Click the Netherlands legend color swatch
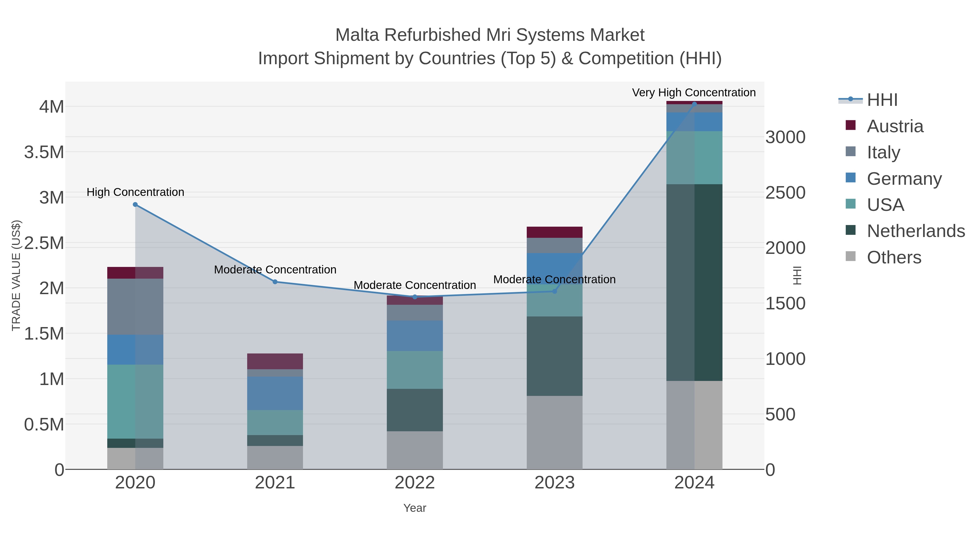Screen dimensions: 980x551 click(850, 230)
